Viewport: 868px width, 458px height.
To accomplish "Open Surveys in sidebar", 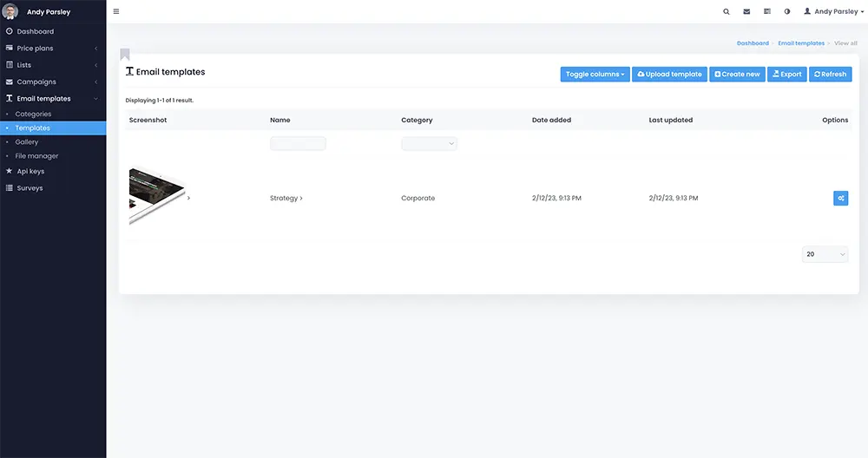I will 53,188.
